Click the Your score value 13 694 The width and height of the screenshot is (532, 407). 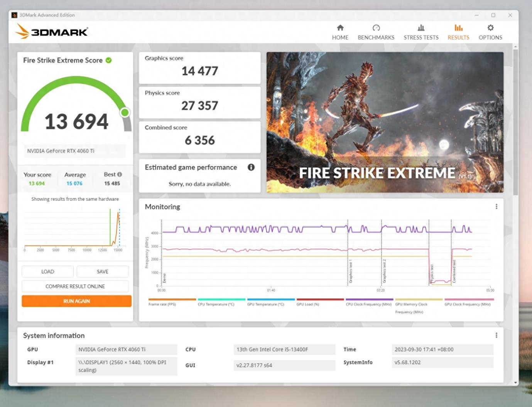tap(37, 183)
